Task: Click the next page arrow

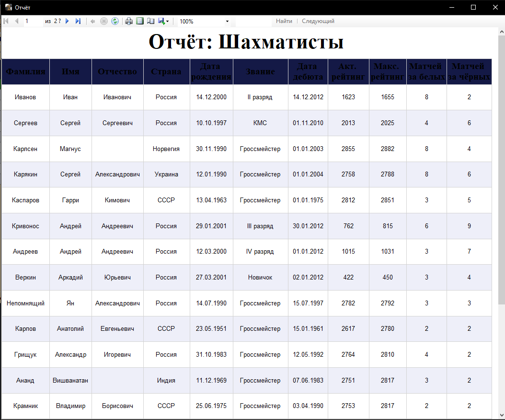Action: pyautogui.click(x=67, y=21)
